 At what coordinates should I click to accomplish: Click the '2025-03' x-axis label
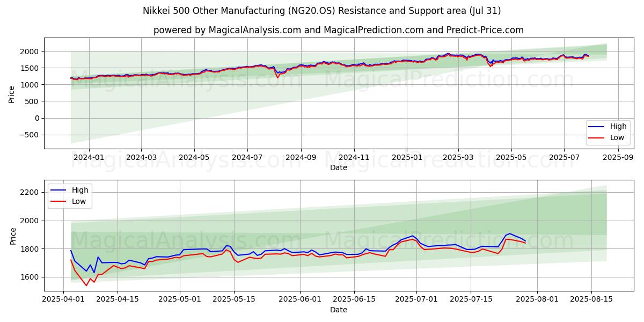458,157
